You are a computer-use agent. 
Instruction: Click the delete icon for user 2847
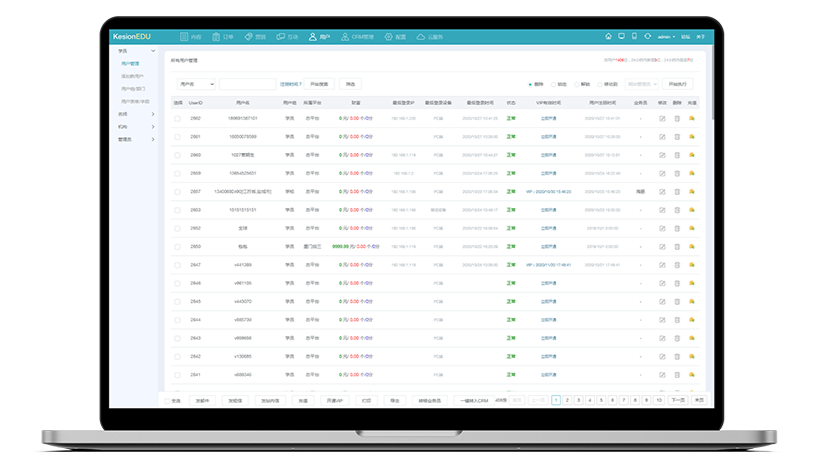tap(677, 265)
